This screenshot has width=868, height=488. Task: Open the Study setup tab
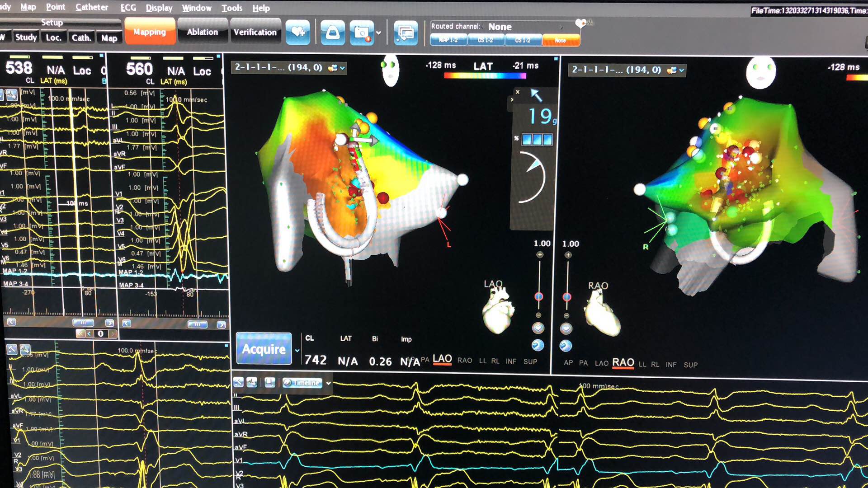[x=26, y=38]
